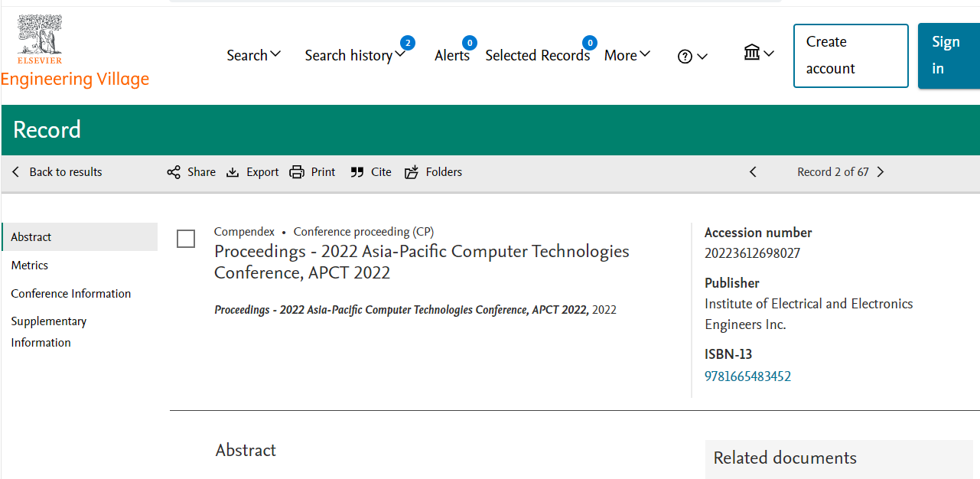Click the publisher name text
980x479 pixels.
point(809,314)
